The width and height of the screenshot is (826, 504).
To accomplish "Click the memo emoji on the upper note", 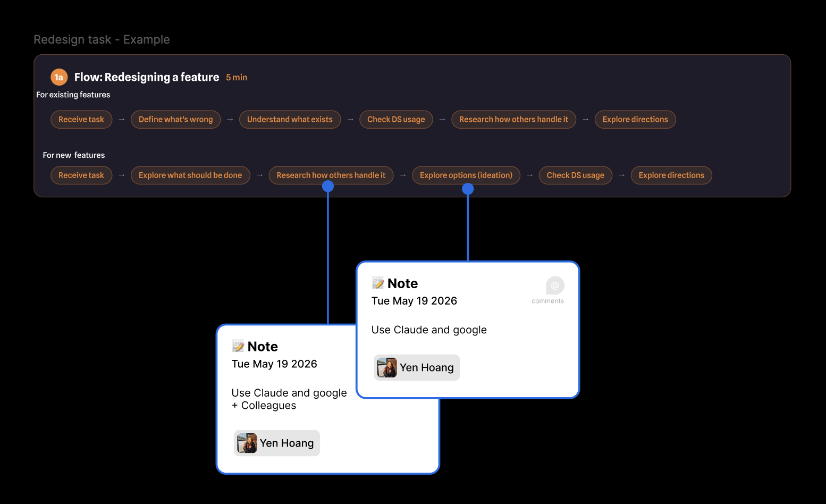I will [x=378, y=283].
